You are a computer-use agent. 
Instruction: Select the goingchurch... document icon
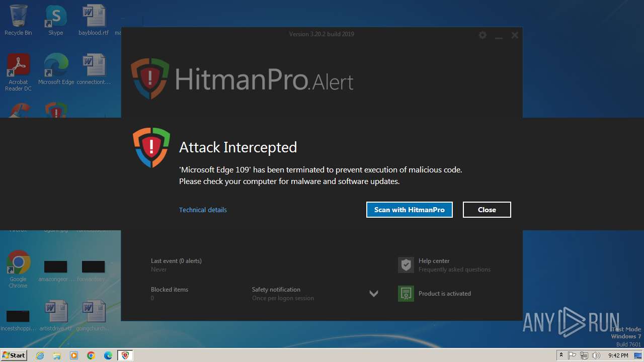(x=94, y=316)
